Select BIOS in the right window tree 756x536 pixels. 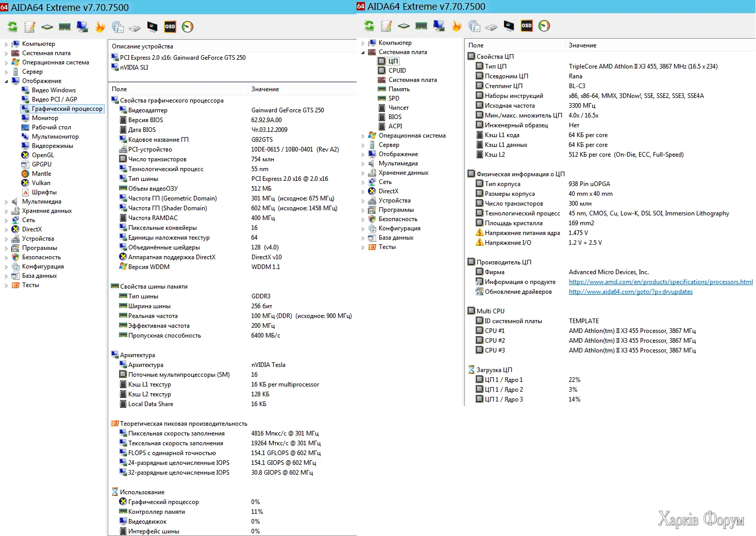click(395, 117)
